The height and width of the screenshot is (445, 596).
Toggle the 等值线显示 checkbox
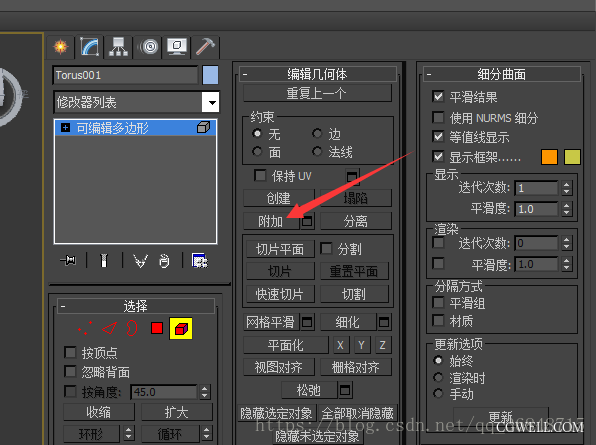pyautogui.click(x=438, y=136)
